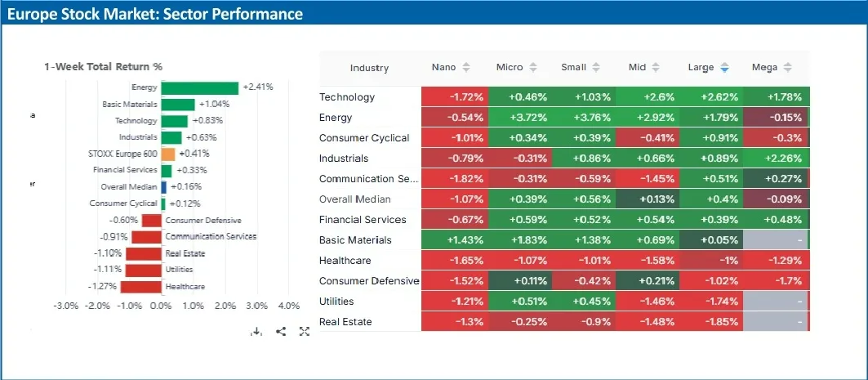
Task: Click the chart download icon
Action: click(257, 331)
